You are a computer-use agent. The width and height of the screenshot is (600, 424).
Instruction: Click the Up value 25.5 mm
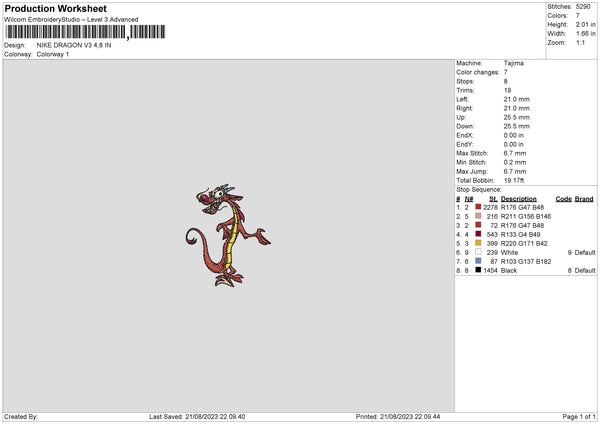(x=517, y=117)
